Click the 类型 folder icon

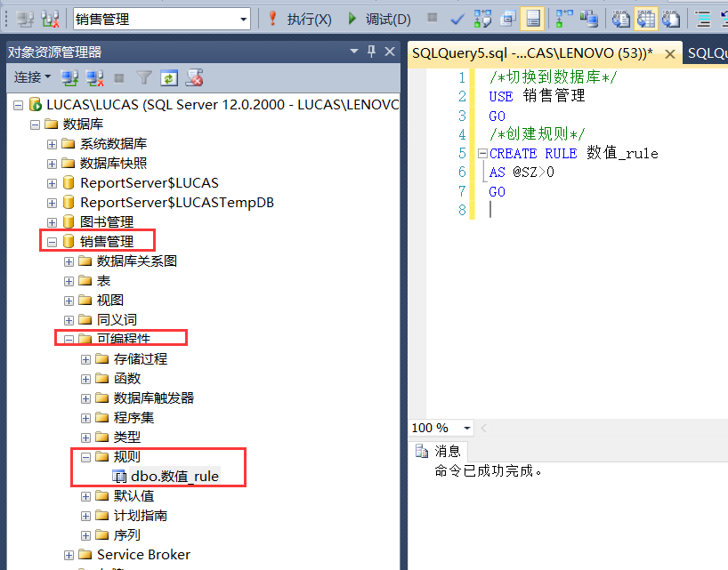[102, 437]
